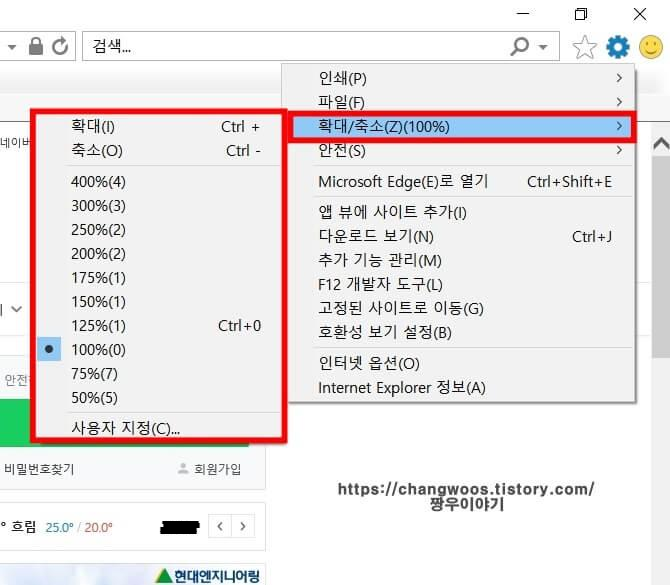Select 축소(O) zoom out entry
Viewport: 670px width, 585px height.
[x=159, y=150]
